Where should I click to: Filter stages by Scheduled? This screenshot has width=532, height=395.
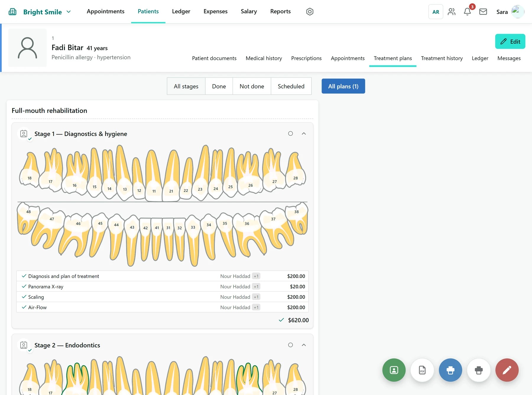tap(291, 86)
